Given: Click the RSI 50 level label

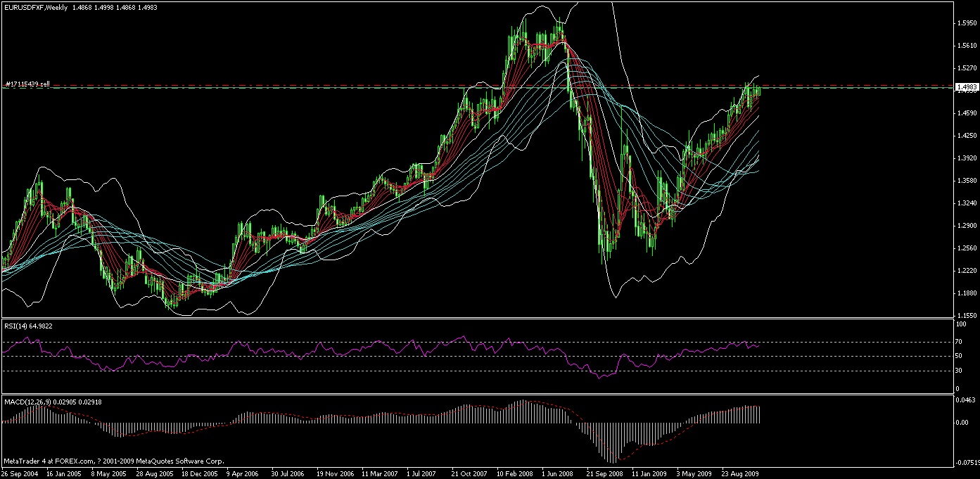Looking at the screenshot, I should click(958, 357).
